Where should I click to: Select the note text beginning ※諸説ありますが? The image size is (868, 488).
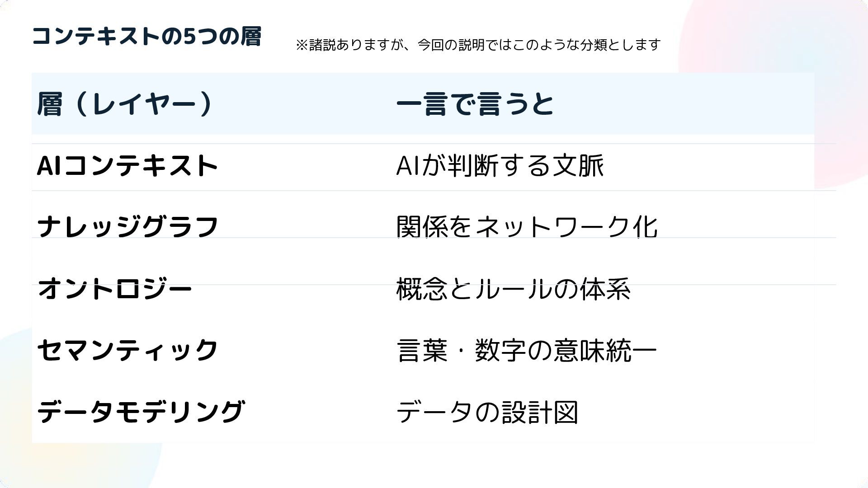(478, 45)
